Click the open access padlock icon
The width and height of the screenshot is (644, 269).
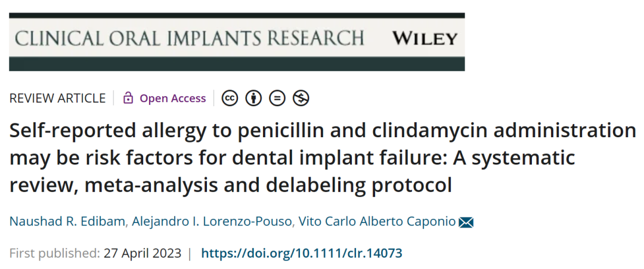[128, 98]
